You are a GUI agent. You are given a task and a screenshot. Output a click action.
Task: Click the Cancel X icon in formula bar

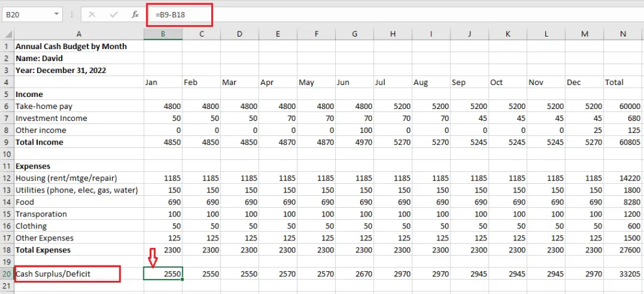tap(92, 14)
